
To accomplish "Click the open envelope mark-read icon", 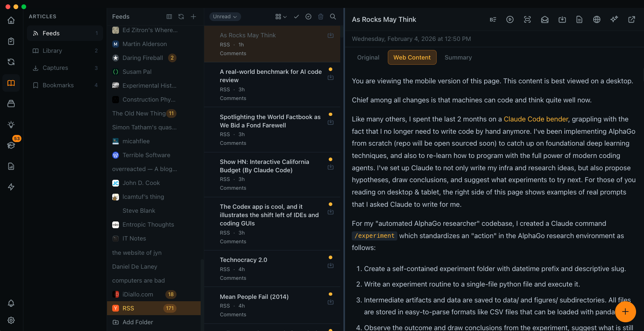I will [x=545, y=19].
